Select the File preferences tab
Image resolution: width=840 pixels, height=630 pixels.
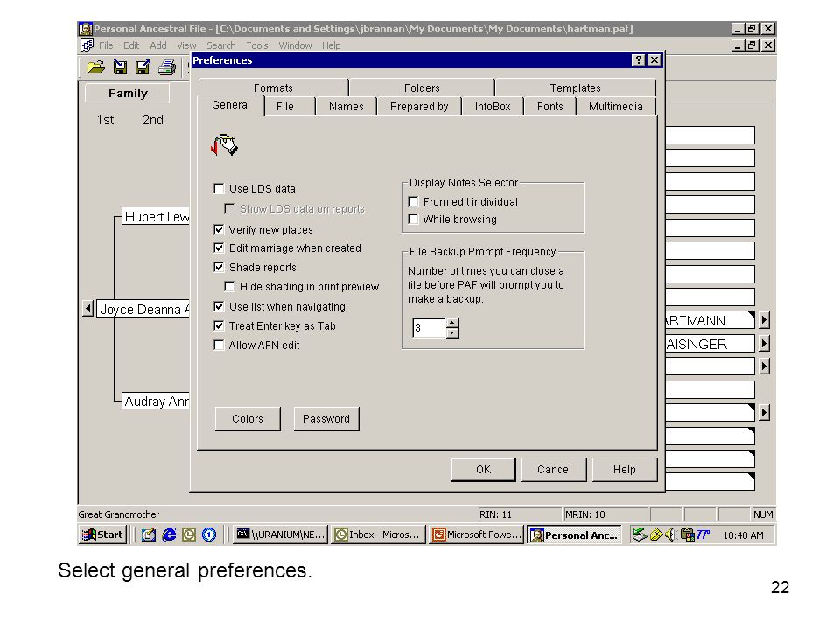(285, 107)
